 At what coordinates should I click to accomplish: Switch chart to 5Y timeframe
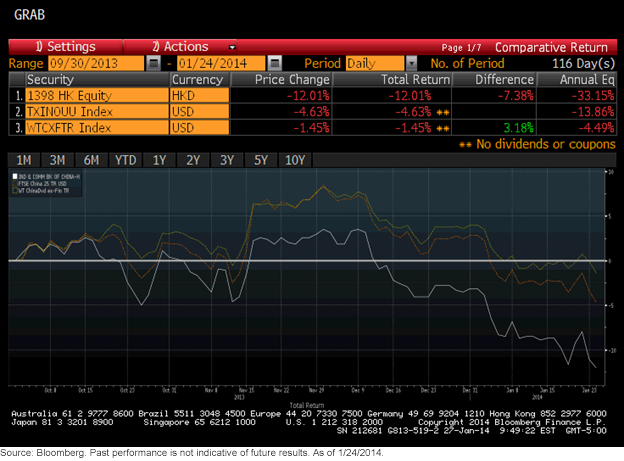pyautogui.click(x=261, y=160)
